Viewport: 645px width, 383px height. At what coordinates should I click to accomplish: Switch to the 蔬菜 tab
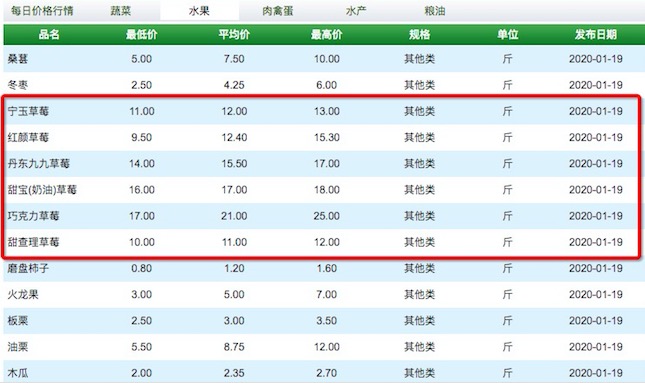pyautogui.click(x=121, y=11)
